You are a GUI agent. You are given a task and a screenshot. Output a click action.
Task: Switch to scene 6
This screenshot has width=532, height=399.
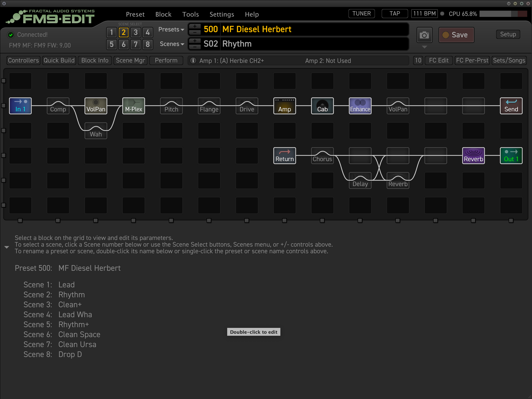tap(124, 44)
